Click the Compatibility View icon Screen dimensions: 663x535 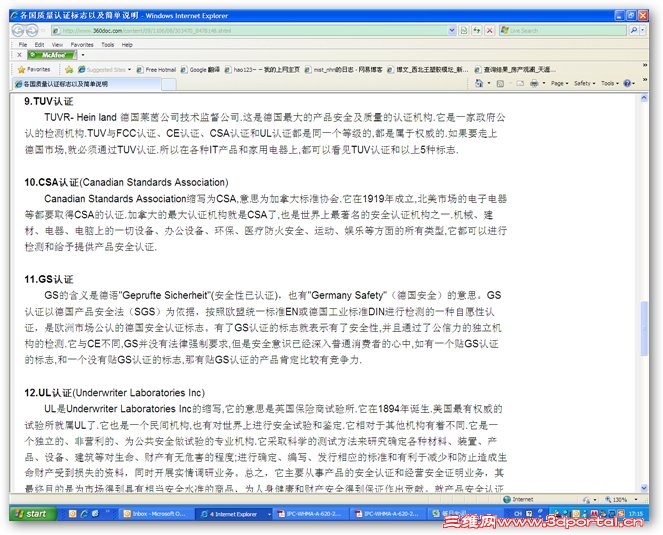[x=464, y=30]
